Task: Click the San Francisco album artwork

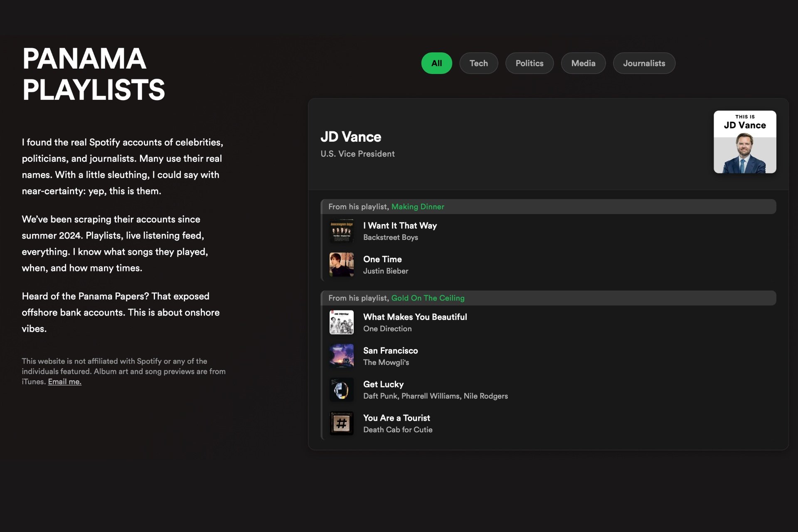Action: click(342, 356)
